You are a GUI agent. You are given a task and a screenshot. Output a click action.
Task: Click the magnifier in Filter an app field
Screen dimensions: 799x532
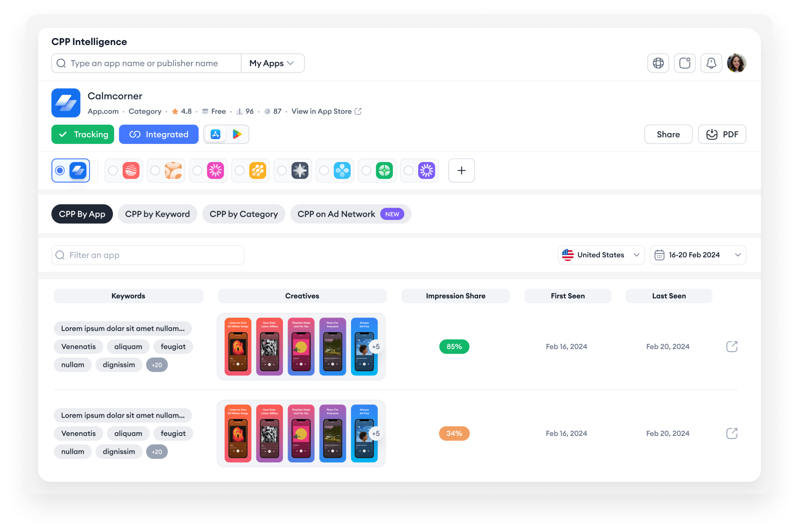pos(60,255)
